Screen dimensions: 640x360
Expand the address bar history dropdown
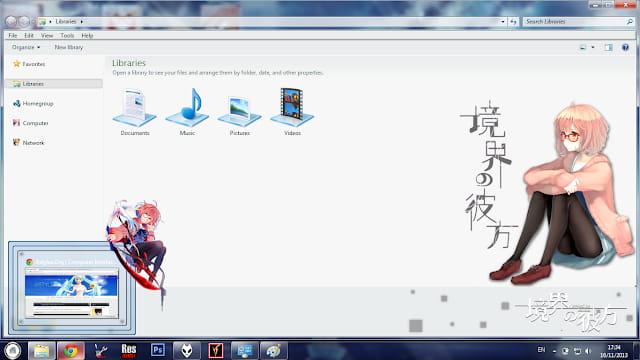[502, 22]
